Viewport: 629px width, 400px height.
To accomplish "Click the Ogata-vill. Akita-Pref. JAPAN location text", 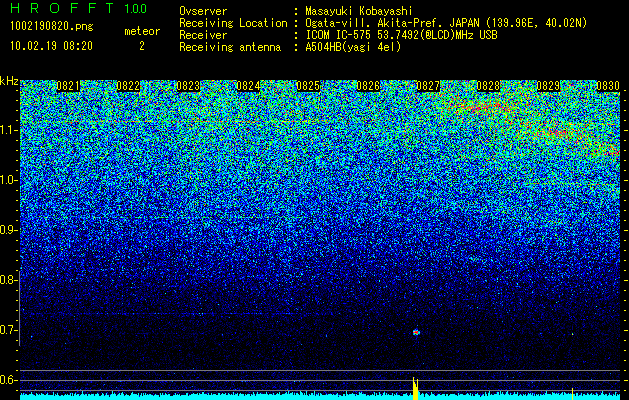I will coord(446,23).
